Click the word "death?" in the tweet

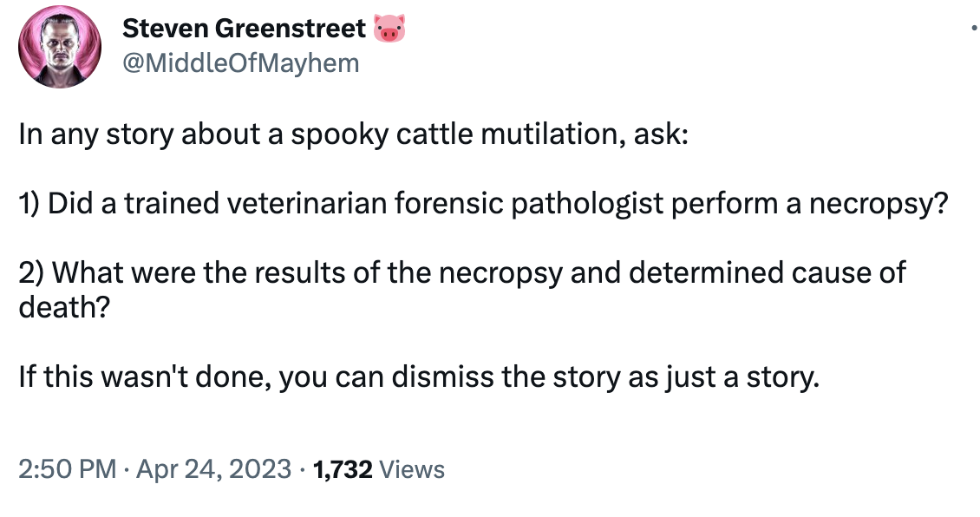tap(64, 306)
